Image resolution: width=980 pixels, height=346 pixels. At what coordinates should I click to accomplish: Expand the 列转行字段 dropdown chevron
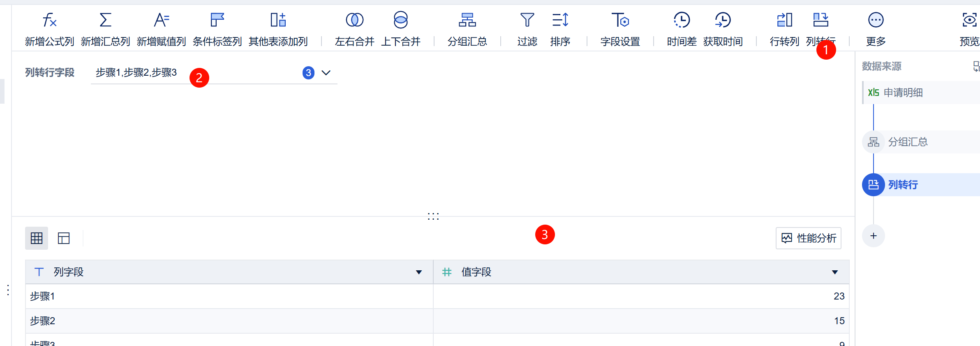click(x=326, y=73)
